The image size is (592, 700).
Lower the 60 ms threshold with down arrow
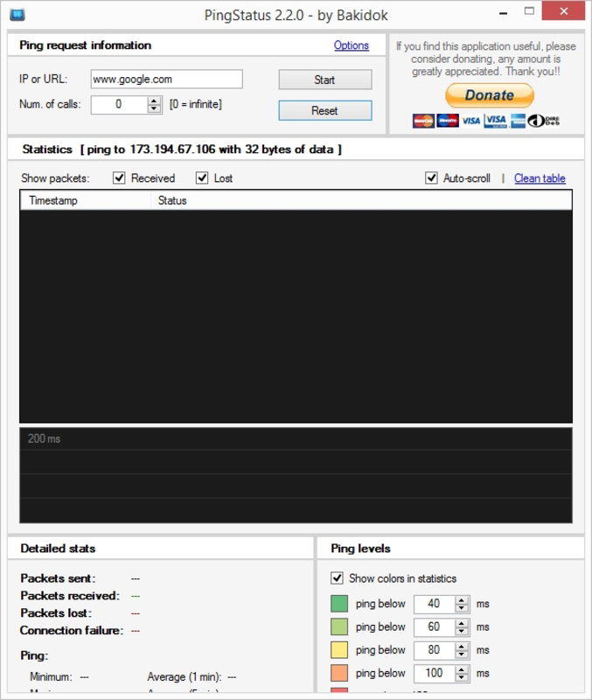click(462, 631)
